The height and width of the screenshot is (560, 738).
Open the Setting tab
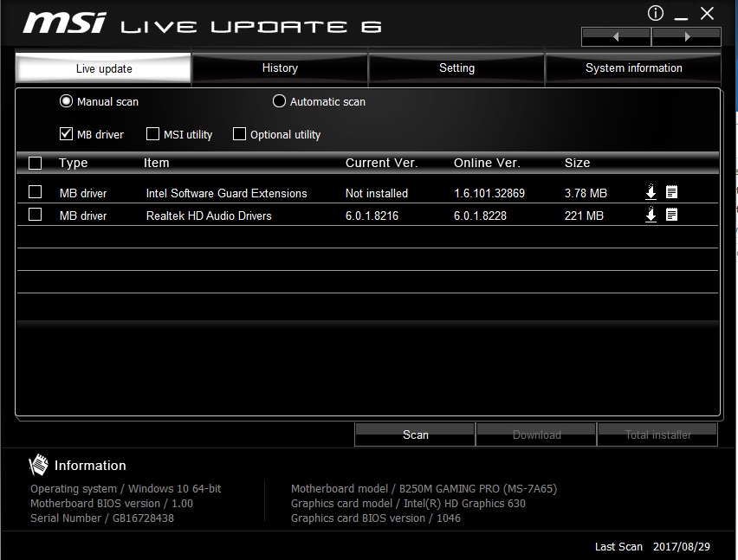[456, 68]
